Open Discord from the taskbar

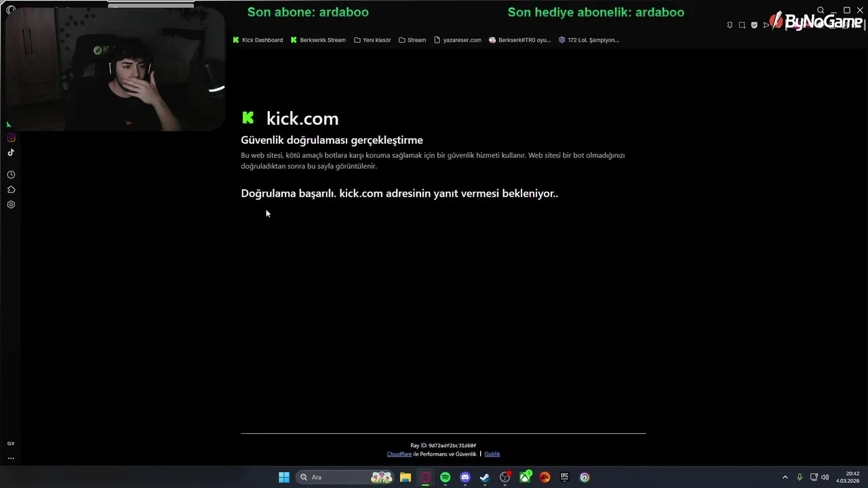(465, 477)
